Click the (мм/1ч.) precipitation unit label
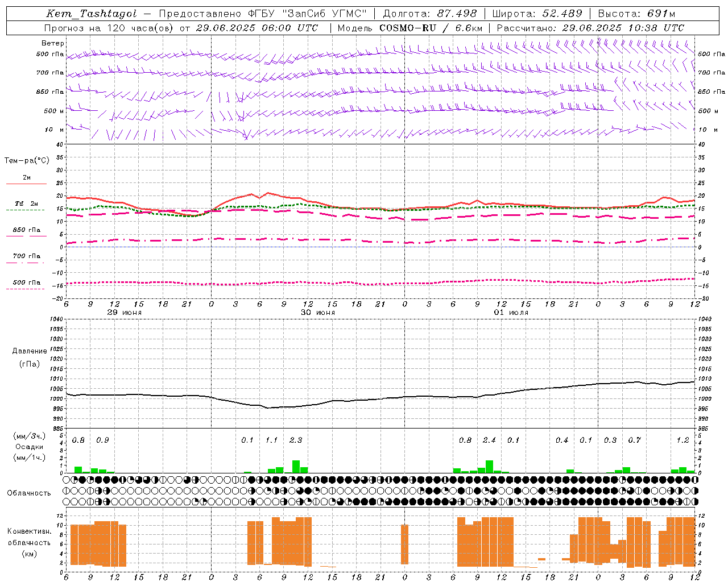 pos(30,458)
